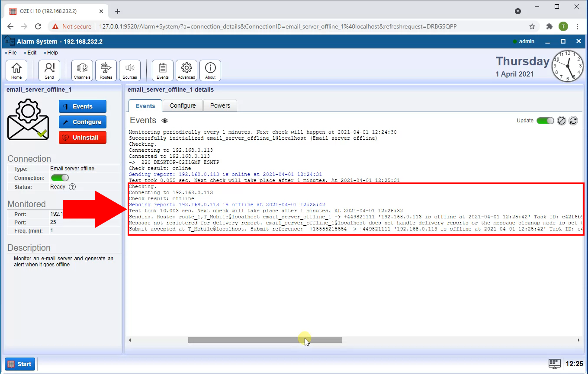Click the scrollbar left arrow
This screenshot has width=588, height=374.
coord(130,340)
